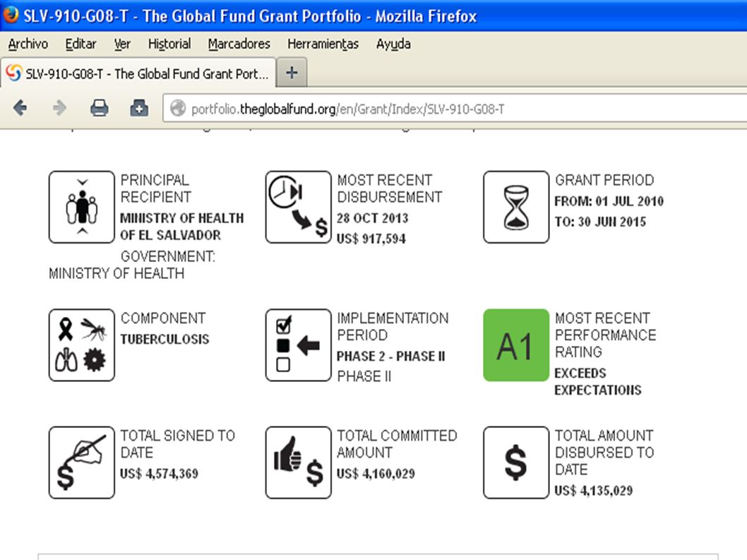Click 'FROM: 01 JUL 2010' text

609,201
